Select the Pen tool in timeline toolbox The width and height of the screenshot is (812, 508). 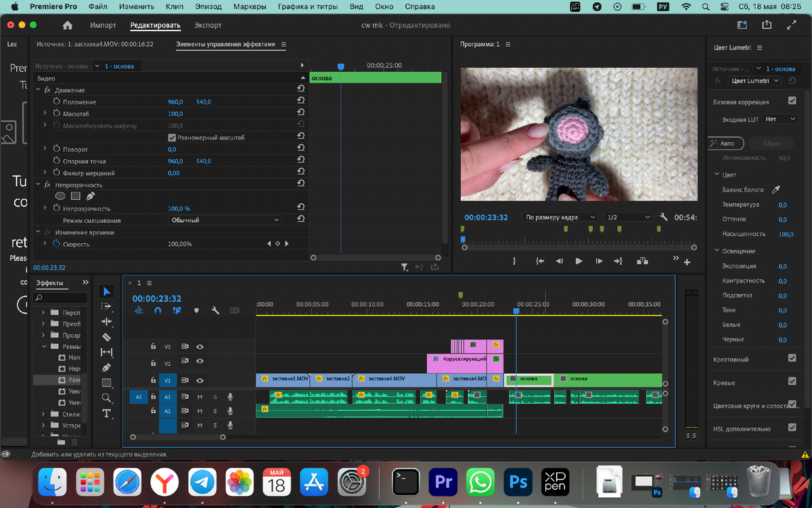106,367
